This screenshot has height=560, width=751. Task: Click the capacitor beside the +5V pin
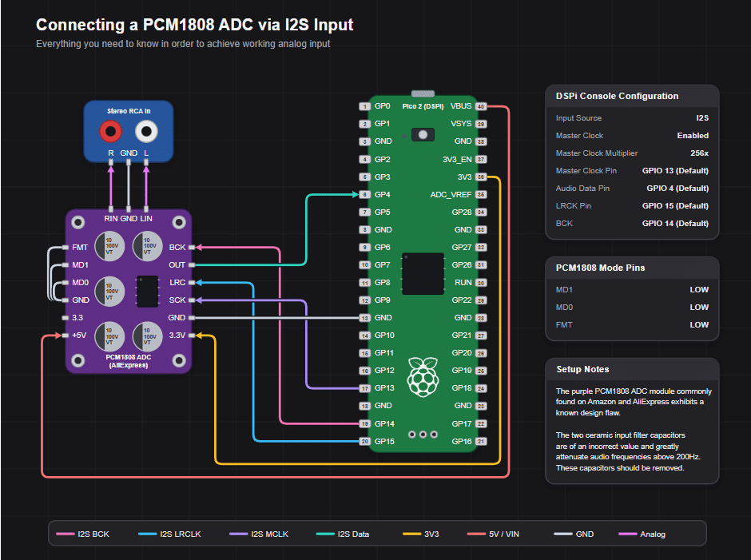(109, 336)
